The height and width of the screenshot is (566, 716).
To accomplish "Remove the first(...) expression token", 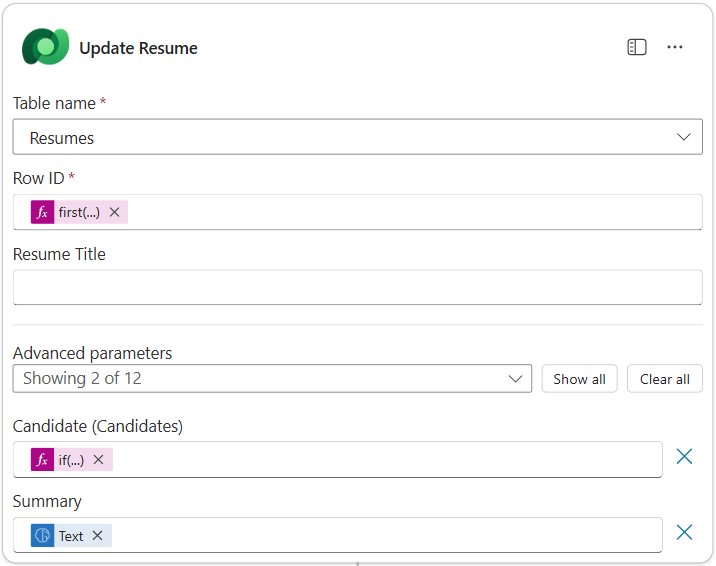I will point(115,212).
